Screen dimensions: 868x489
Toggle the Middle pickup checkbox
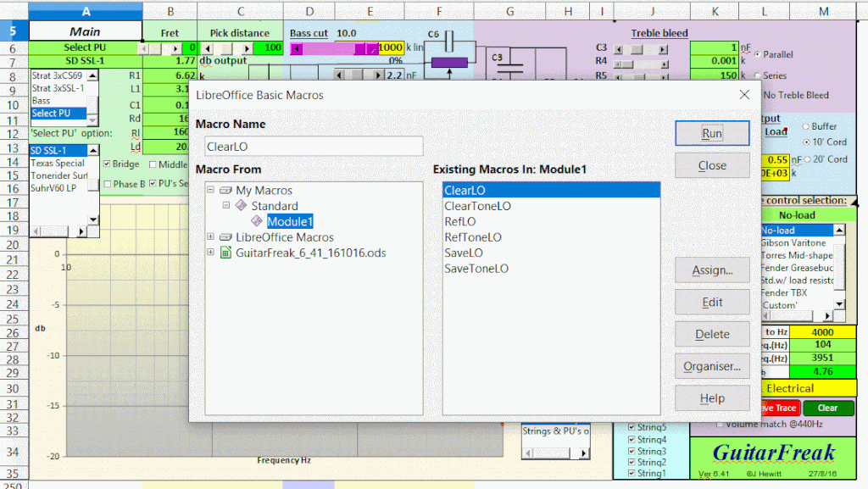coord(153,164)
